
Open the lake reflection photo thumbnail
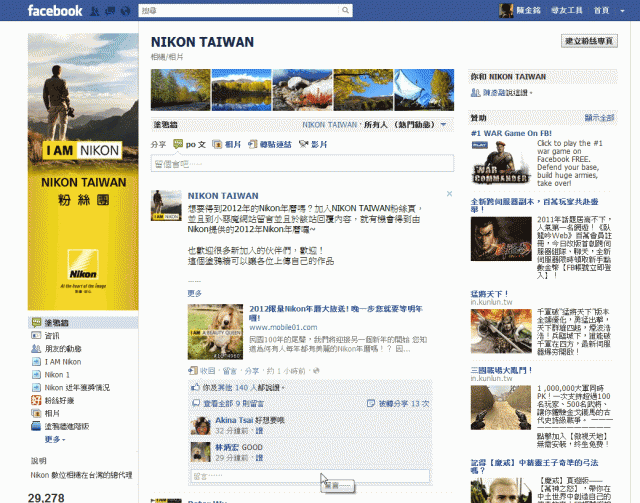pyautogui.click(x=241, y=90)
